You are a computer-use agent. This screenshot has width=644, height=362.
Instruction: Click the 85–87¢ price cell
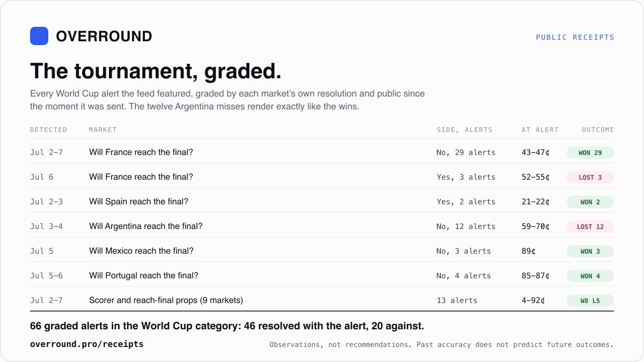536,276
